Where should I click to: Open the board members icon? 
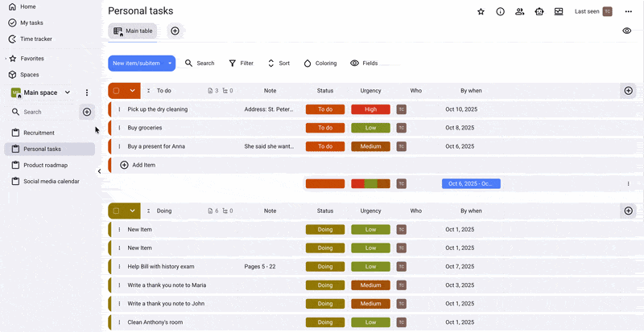coord(519,11)
